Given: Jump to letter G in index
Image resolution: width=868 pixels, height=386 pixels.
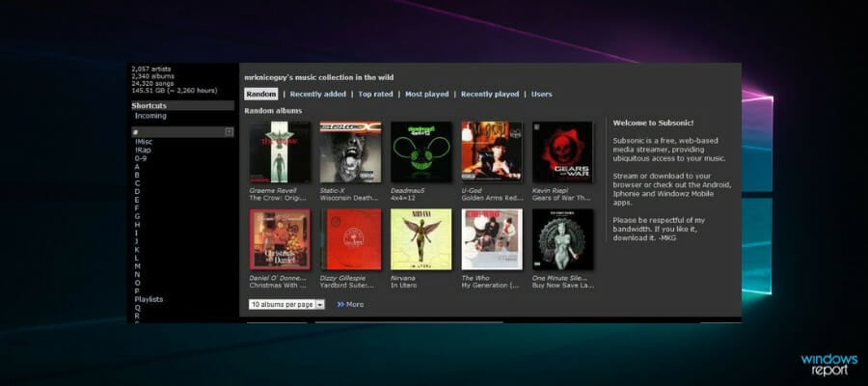Looking at the screenshot, I should [137, 216].
